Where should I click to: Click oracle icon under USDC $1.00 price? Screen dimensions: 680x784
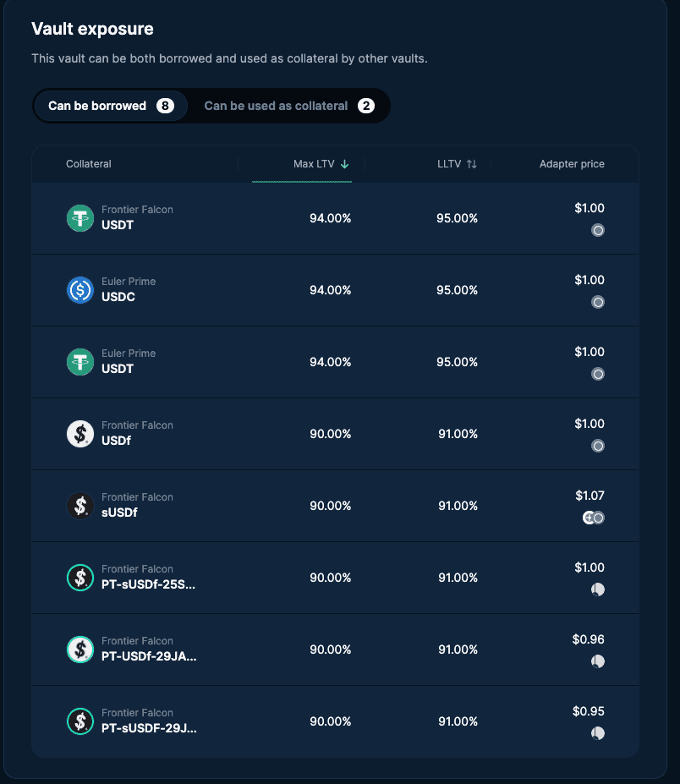597,302
